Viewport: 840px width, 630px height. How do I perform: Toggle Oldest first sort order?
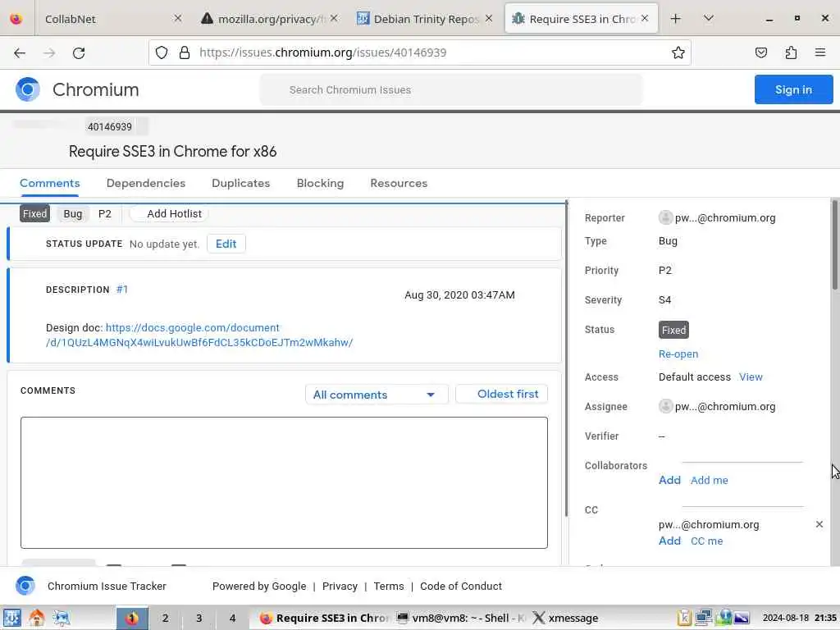[x=501, y=394]
